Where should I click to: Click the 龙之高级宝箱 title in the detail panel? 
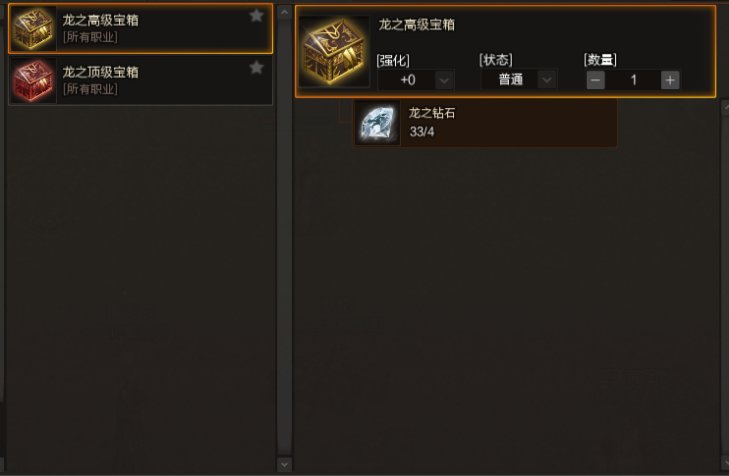coord(417,24)
